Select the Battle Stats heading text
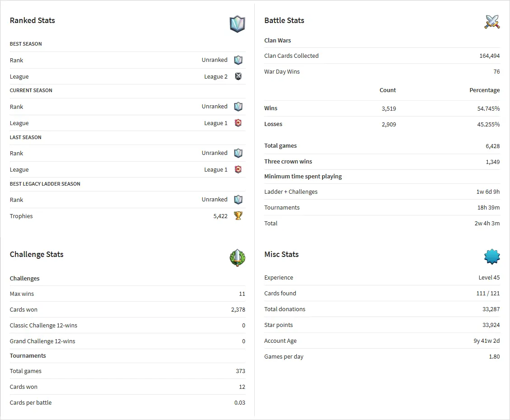510x420 pixels. [x=284, y=20]
